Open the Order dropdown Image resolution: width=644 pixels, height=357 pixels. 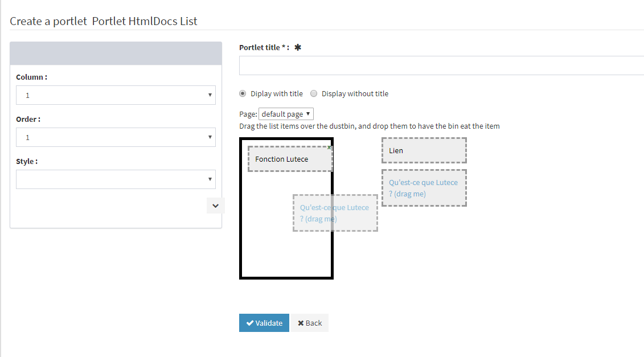pyautogui.click(x=116, y=137)
